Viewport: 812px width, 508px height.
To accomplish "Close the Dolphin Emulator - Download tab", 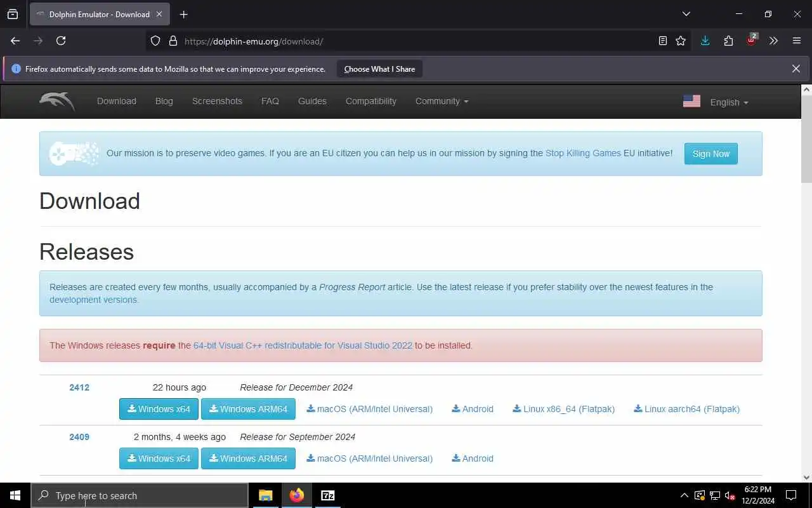I will (x=159, y=14).
